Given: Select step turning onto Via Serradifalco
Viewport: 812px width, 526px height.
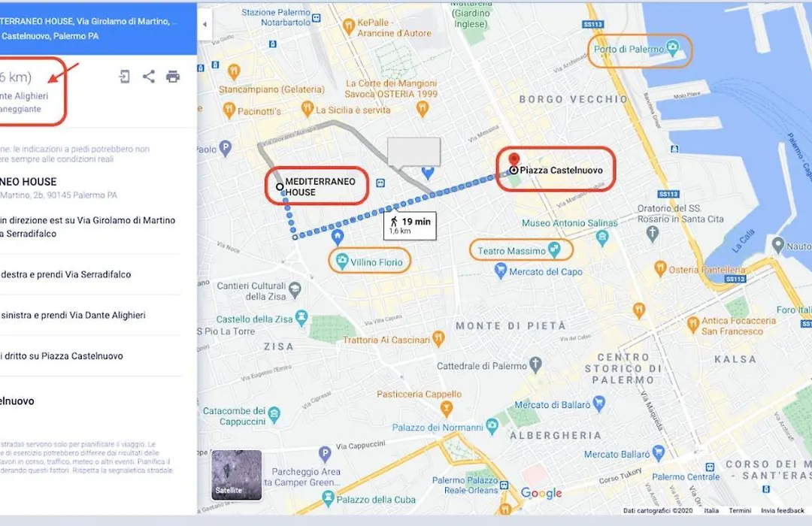Looking at the screenshot, I should pyautogui.click(x=90, y=274).
